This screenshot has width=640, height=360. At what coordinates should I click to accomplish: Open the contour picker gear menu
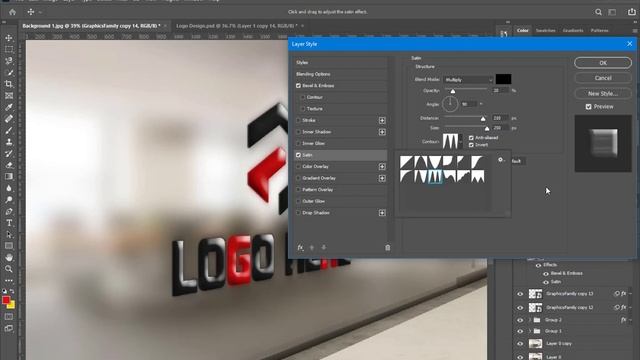coord(501,160)
